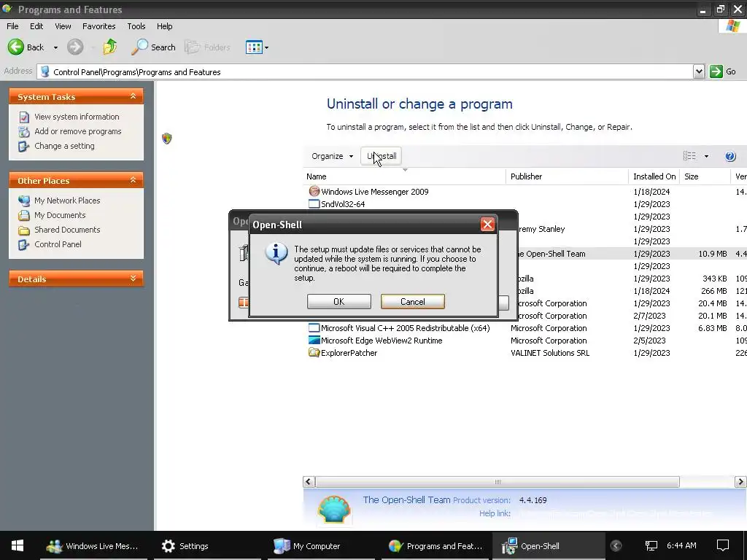Click the Forward navigation arrow icon
Image resolution: width=747 pixels, height=560 pixels.
coord(75,47)
